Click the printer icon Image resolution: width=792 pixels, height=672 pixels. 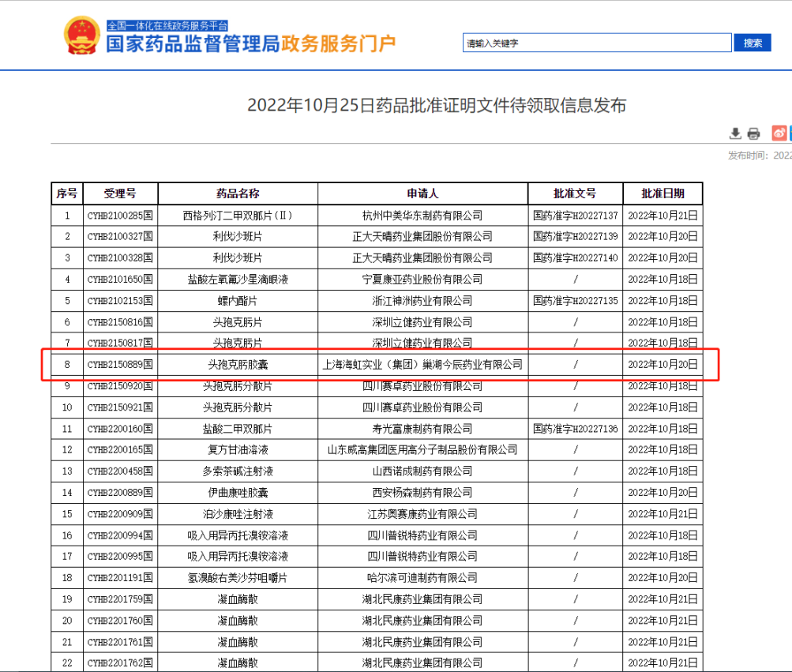pos(753,133)
